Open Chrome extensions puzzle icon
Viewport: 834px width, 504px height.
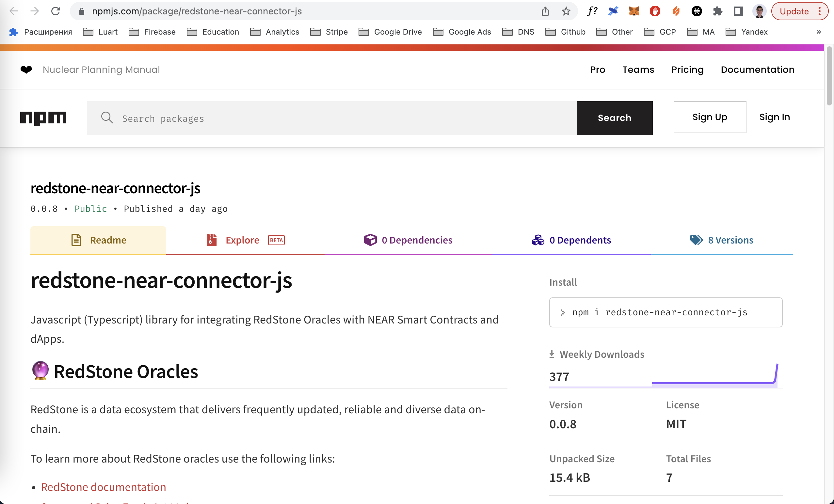(717, 11)
